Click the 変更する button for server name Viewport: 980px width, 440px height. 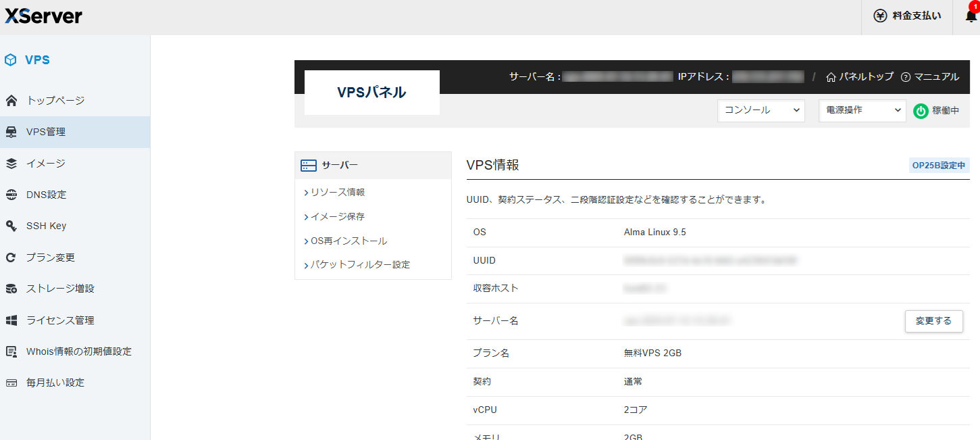(x=933, y=321)
